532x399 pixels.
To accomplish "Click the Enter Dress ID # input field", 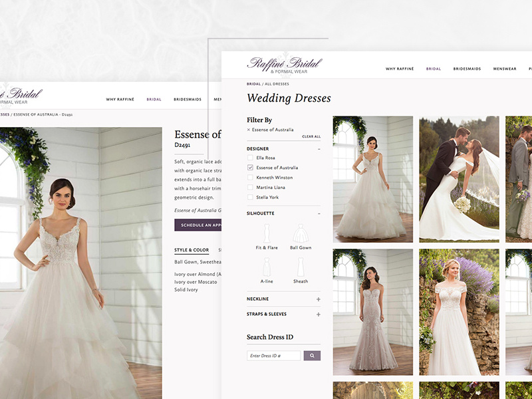I will 273,356.
